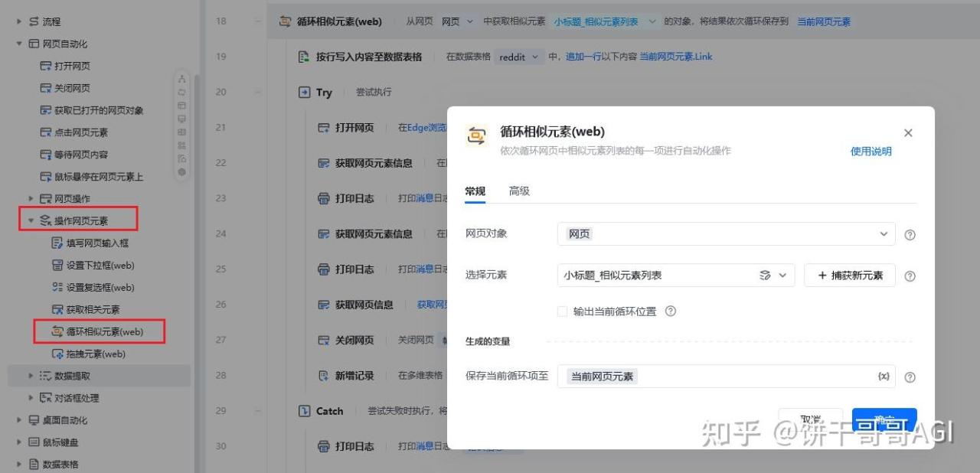Open the 网页对象 dropdown

[726, 234]
